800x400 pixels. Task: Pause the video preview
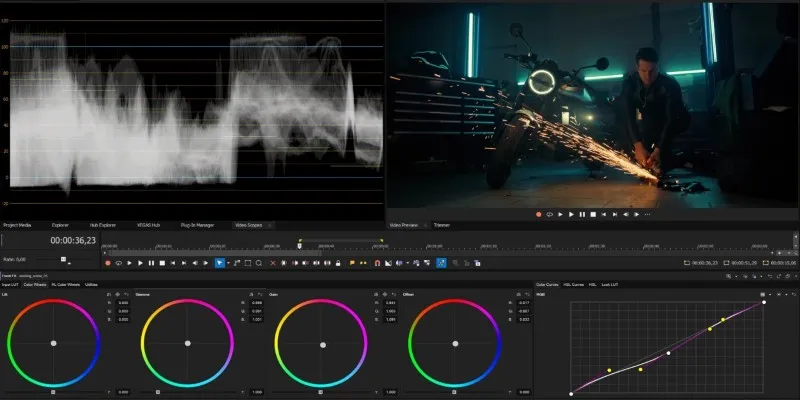click(x=582, y=215)
